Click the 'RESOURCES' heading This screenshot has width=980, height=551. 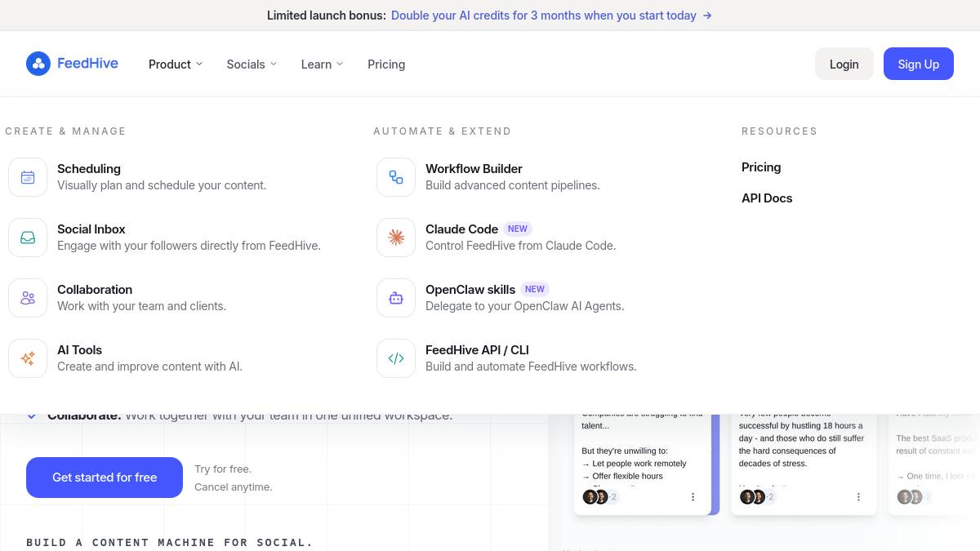[779, 131]
